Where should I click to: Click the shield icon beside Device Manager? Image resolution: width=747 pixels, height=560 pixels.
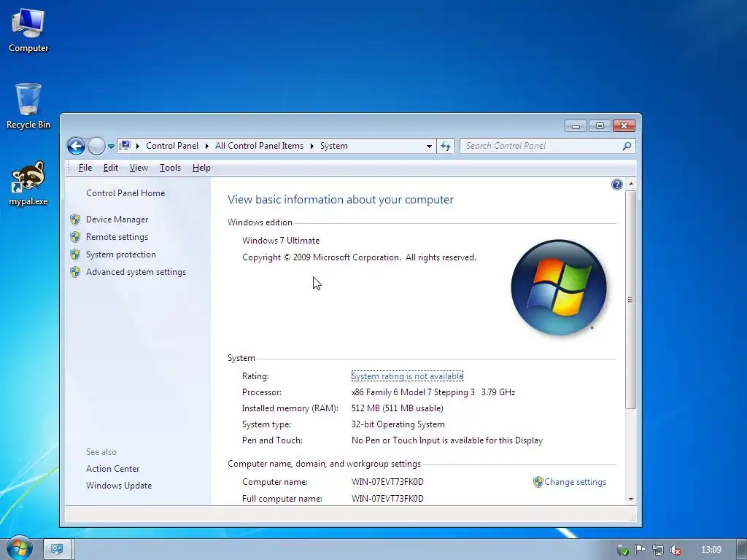[75, 219]
